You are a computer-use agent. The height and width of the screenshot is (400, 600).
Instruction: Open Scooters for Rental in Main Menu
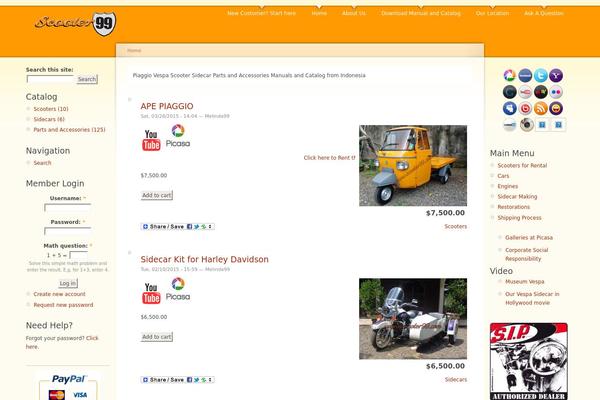pos(522,165)
